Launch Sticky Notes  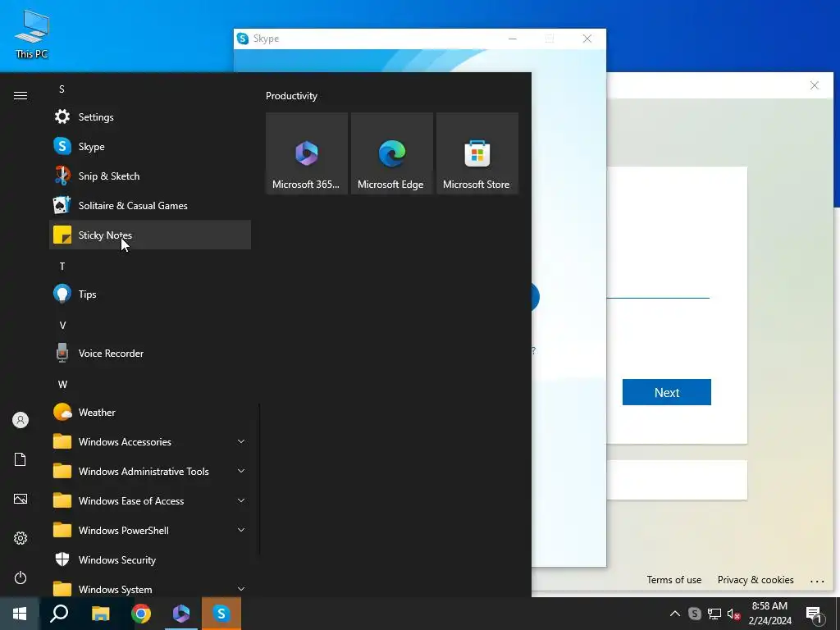click(150, 235)
